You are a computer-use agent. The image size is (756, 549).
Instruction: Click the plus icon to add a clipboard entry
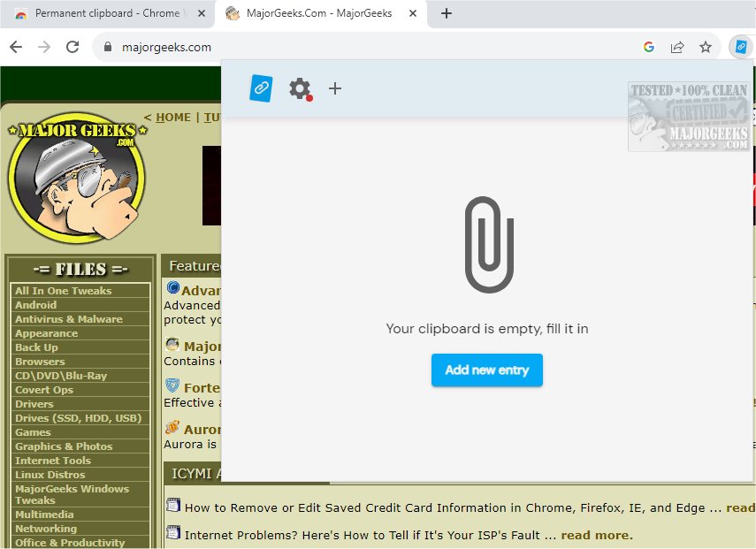334,88
